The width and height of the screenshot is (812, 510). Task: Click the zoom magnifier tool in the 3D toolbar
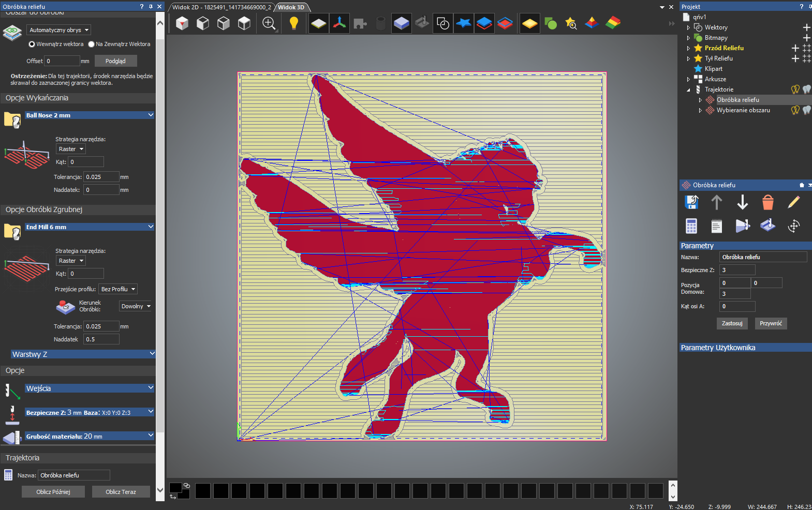(269, 23)
